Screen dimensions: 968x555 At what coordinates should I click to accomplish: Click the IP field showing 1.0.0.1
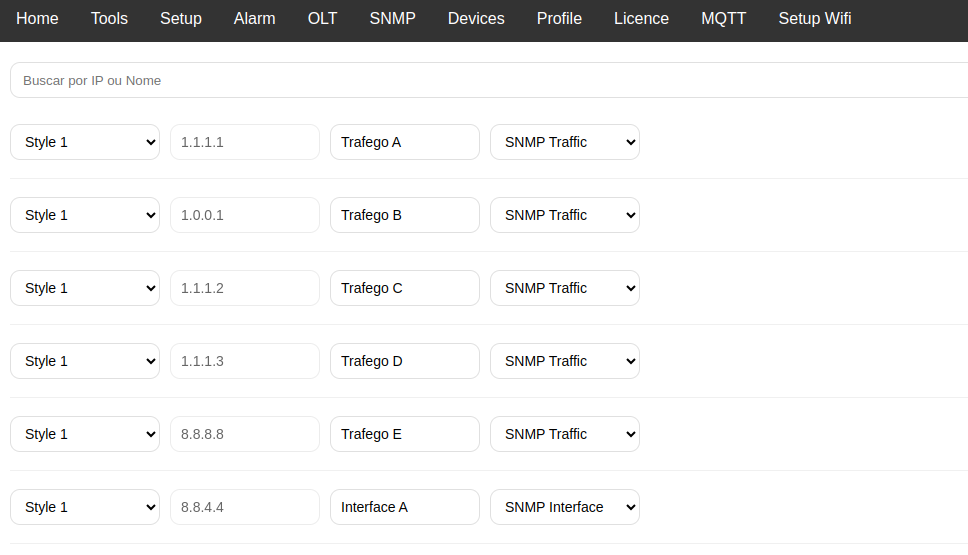pyautogui.click(x=245, y=215)
